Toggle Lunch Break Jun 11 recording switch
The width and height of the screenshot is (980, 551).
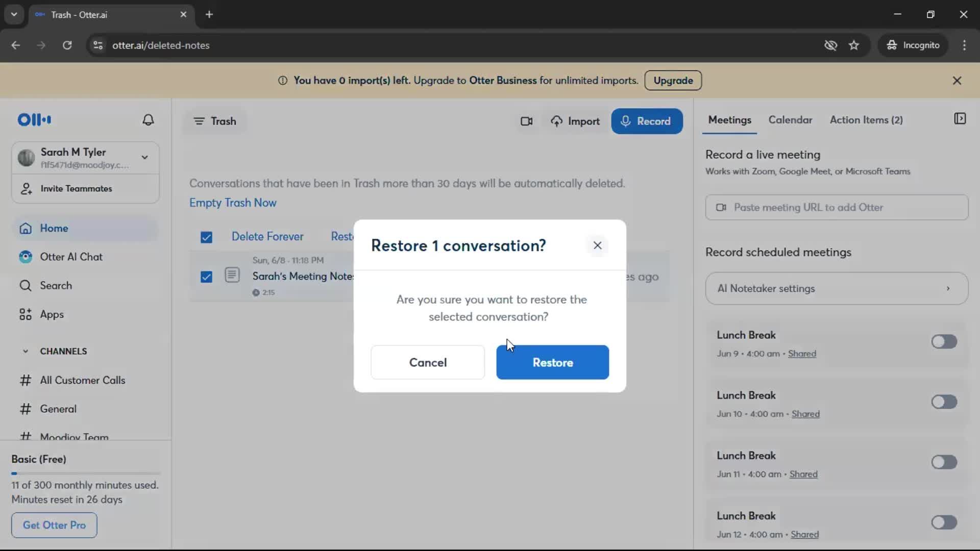point(944,462)
